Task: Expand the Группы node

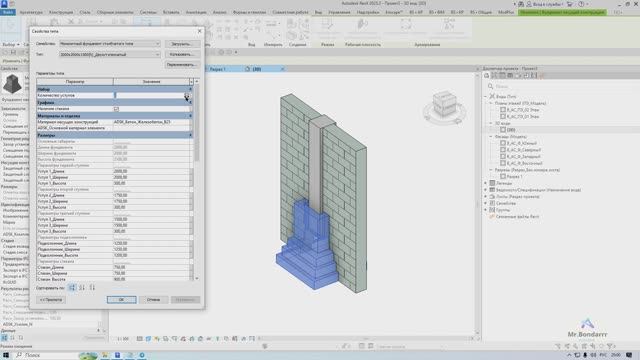Action: [x=486, y=210]
